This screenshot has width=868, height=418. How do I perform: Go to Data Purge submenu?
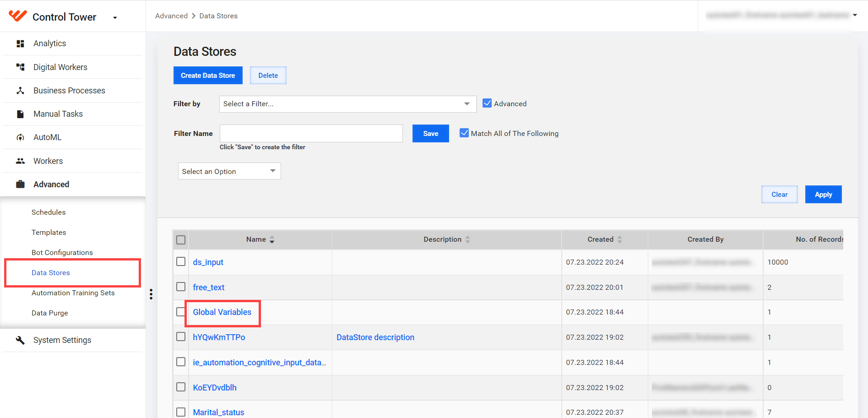(50, 313)
